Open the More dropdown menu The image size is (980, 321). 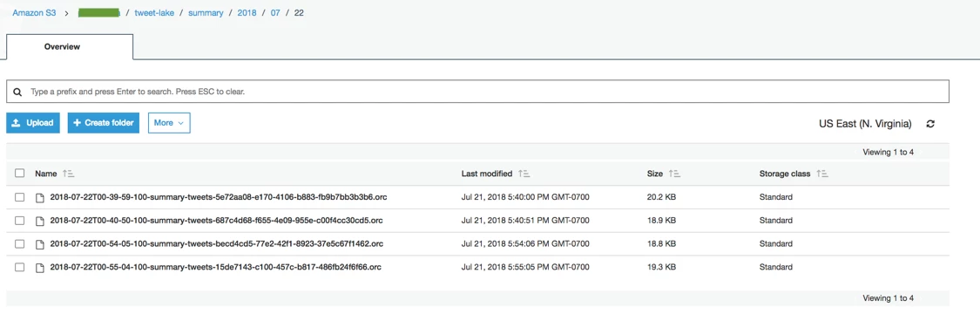point(169,123)
